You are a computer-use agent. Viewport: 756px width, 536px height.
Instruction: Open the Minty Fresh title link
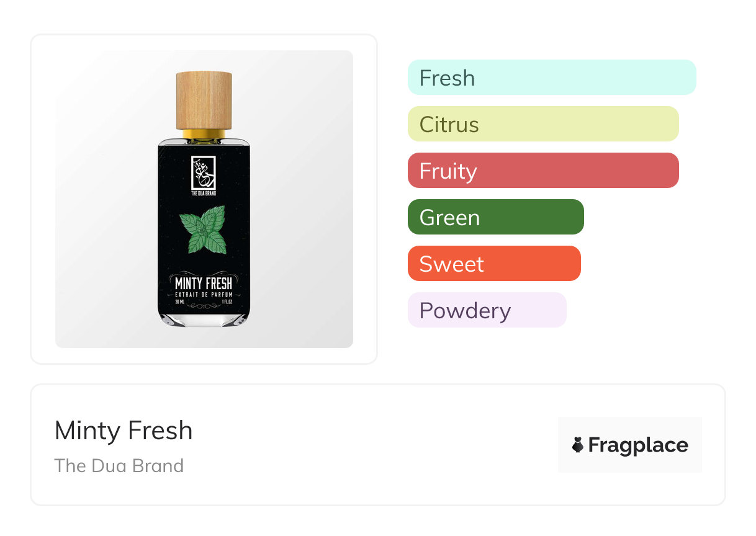124,431
